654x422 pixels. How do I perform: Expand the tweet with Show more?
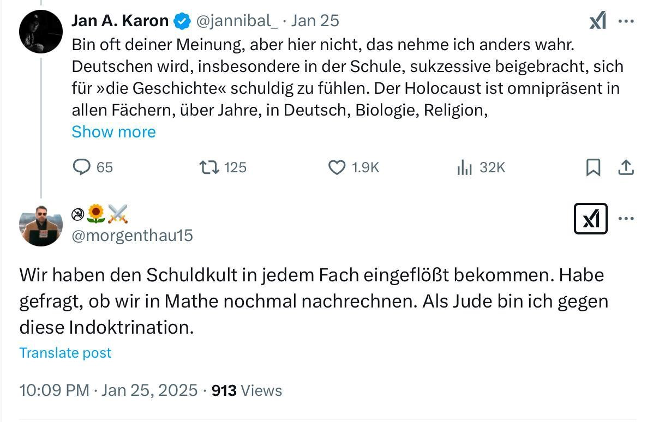tap(113, 132)
